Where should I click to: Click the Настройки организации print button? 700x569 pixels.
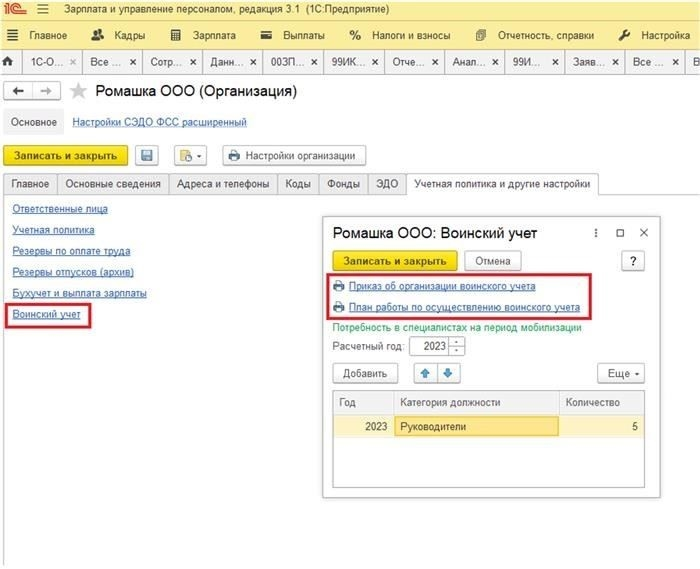(294, 156)
